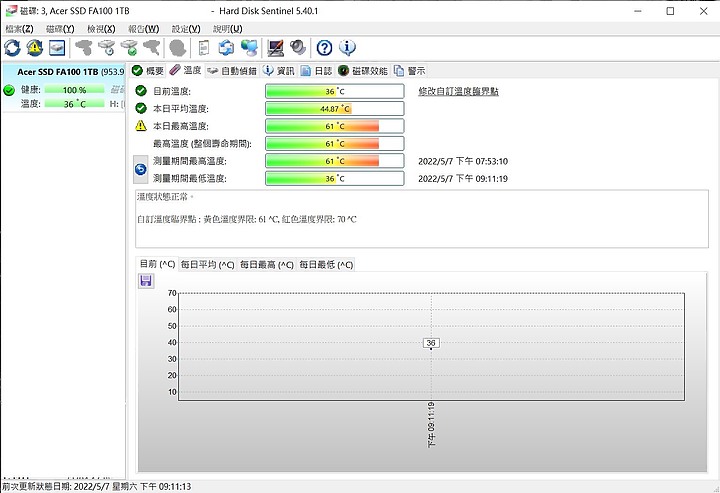
Task: Switch to the 自動偵錯 tab
Action: coord(232,71)
